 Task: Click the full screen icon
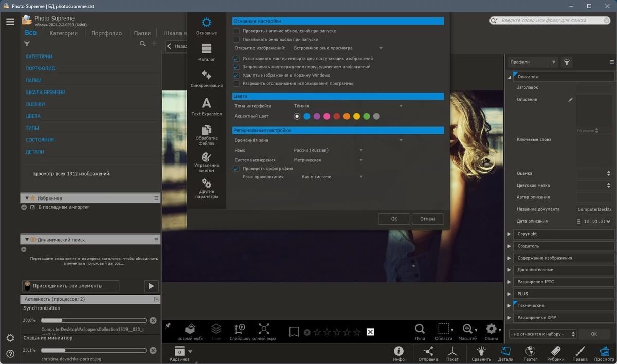(264, 332)
